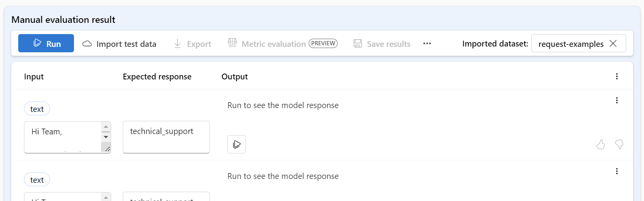Remove the request-examples imported dataset
Screen dimensions: 644x201
[x=613, y=43]
